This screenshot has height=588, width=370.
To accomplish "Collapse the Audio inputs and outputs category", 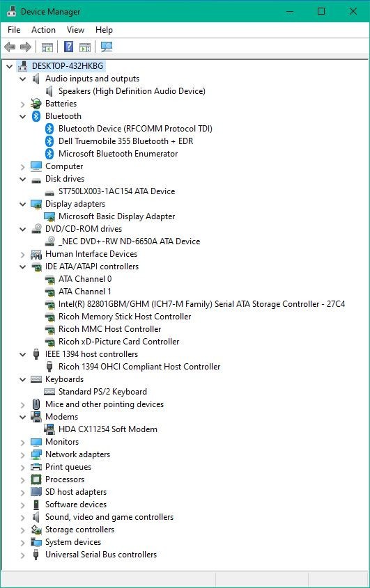I will point(22,79).
